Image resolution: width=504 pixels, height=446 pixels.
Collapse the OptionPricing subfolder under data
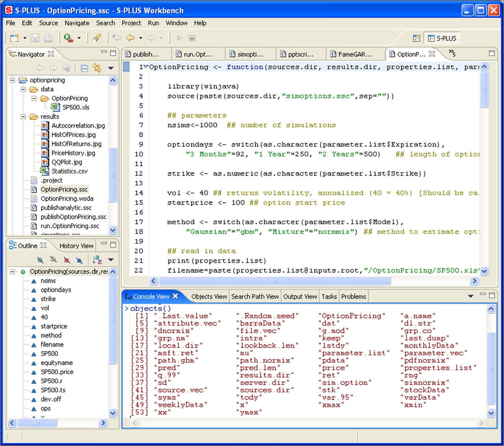pyautogui.click(x=34, y=98)
